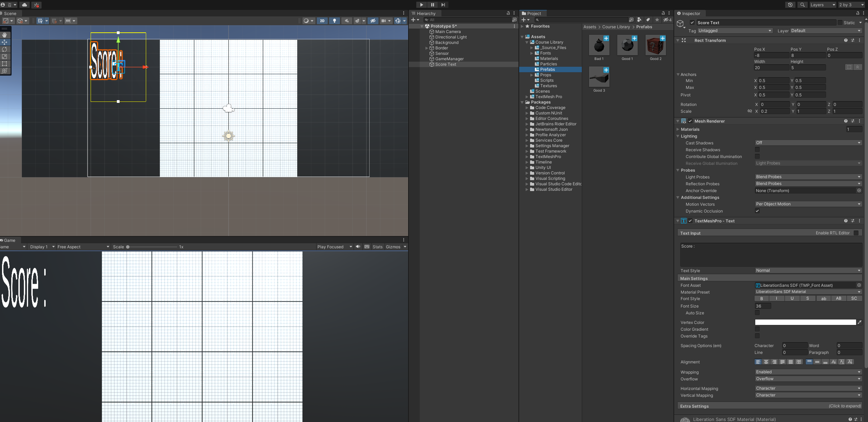The image size is (868, 422).
Task: Click the center text alignment icon
Action: pos(766,362)
